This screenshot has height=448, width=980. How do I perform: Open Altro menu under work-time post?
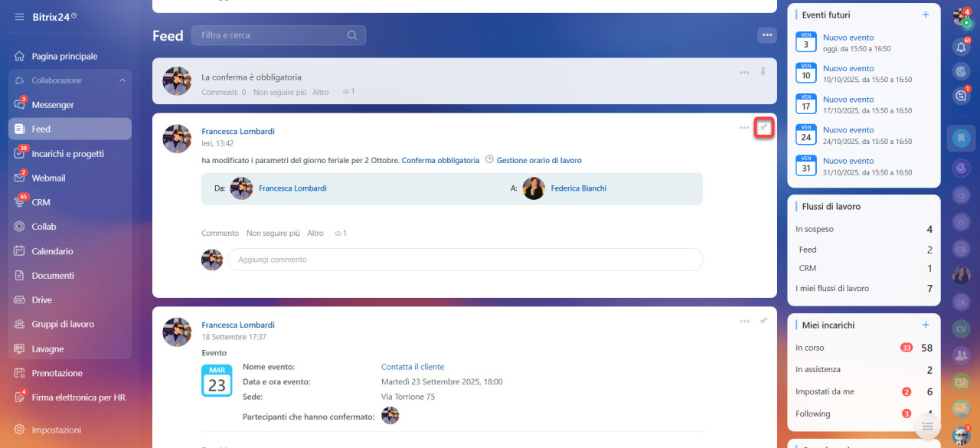(x=315, y=233)
